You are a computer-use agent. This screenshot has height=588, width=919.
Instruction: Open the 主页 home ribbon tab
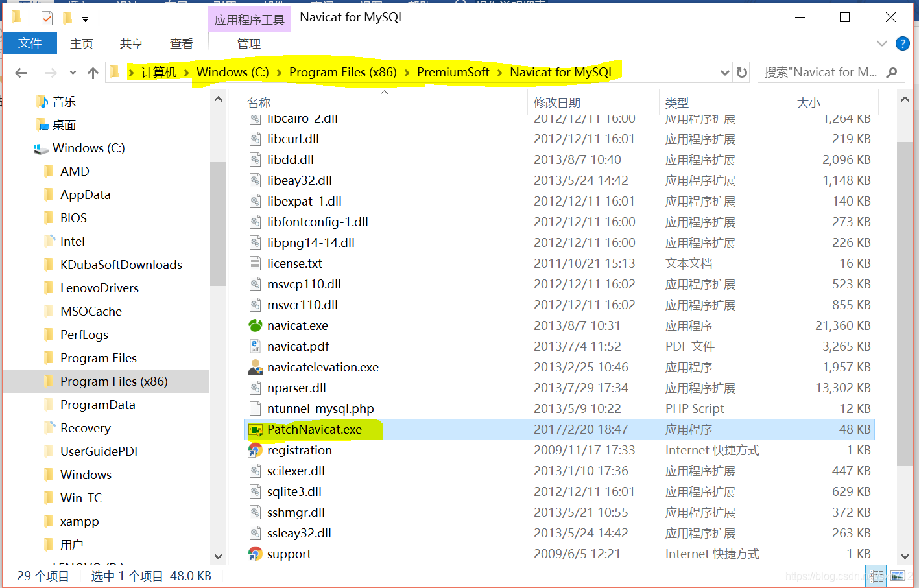(x=82, y=43)
